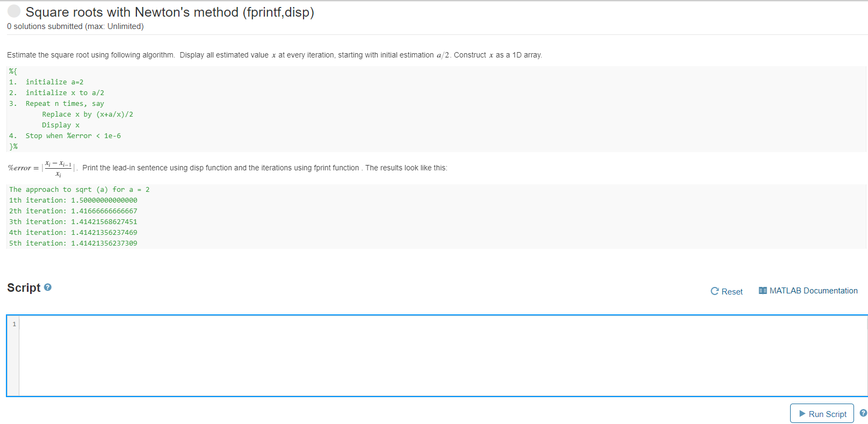Click the '5th iteration' output line
This screenshot has width=868, height=424.
tap(73, 243)
